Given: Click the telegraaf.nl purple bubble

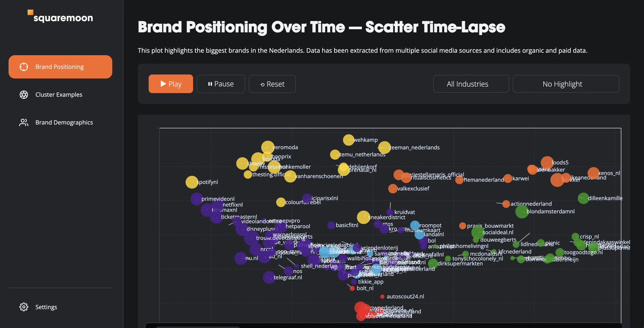Looking at the screenshot, I should 269,277.
